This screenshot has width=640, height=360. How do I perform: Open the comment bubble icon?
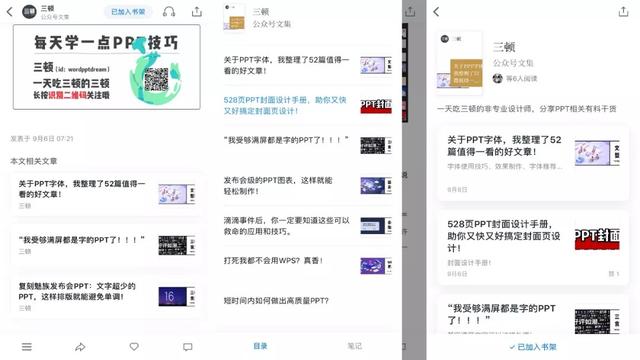click(187, 347)
